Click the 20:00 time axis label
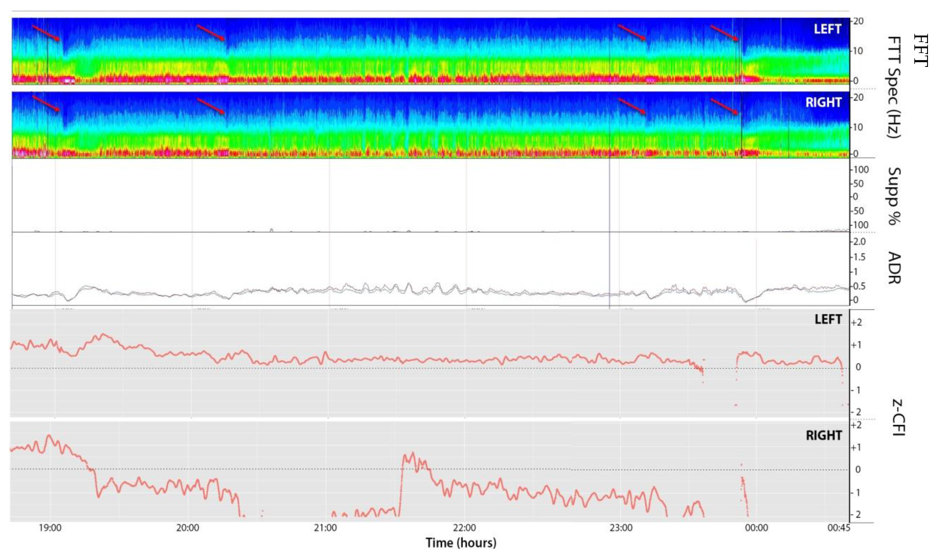 187,527
